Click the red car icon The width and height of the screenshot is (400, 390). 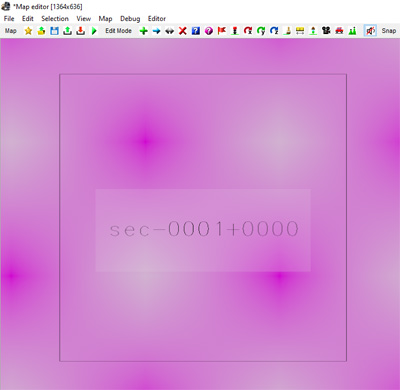[x=339, y=31]
